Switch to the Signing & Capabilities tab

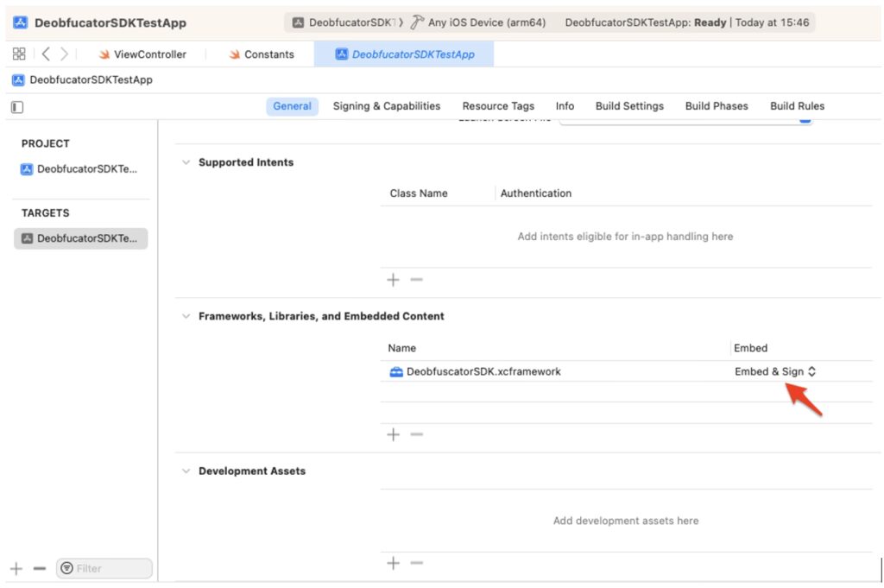386,106
